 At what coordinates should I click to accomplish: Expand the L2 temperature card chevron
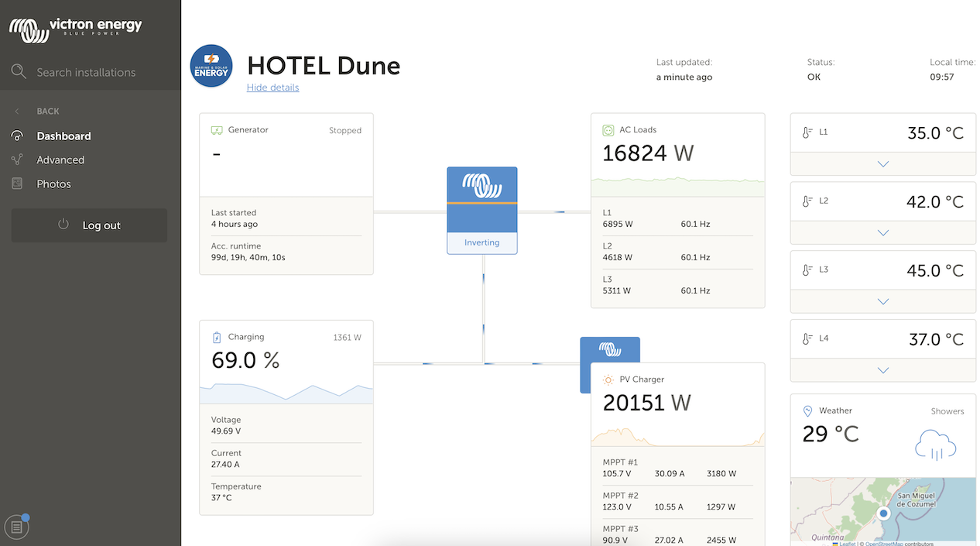tap(882, 233)
